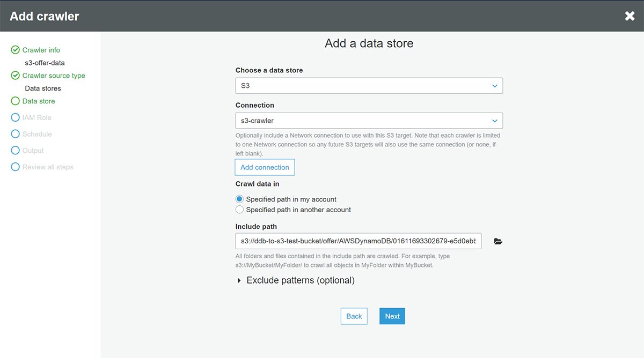Screen dimensions: 644x358
Task: Click the Data store step circle icon
Action: 15,101
